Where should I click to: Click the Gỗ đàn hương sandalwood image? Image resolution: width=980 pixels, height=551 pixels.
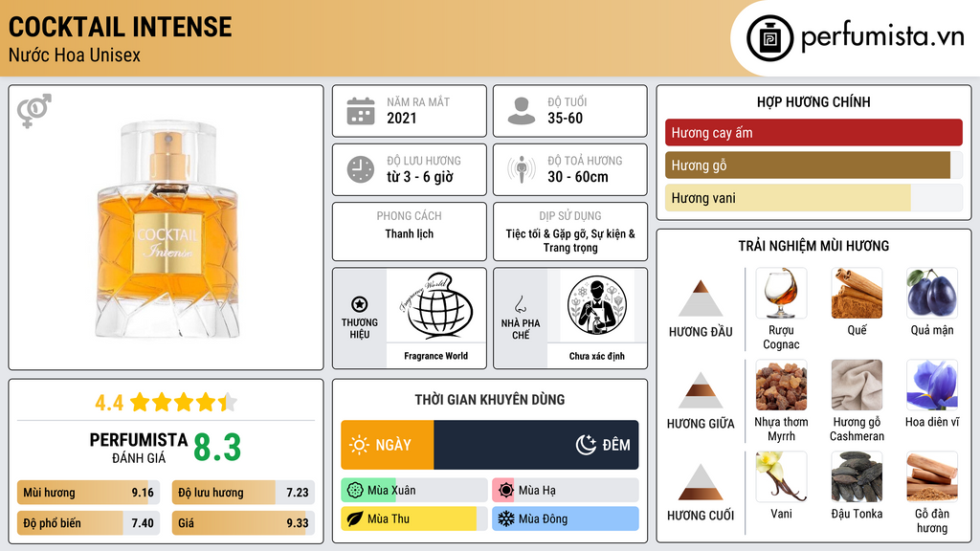coord(932,477)
